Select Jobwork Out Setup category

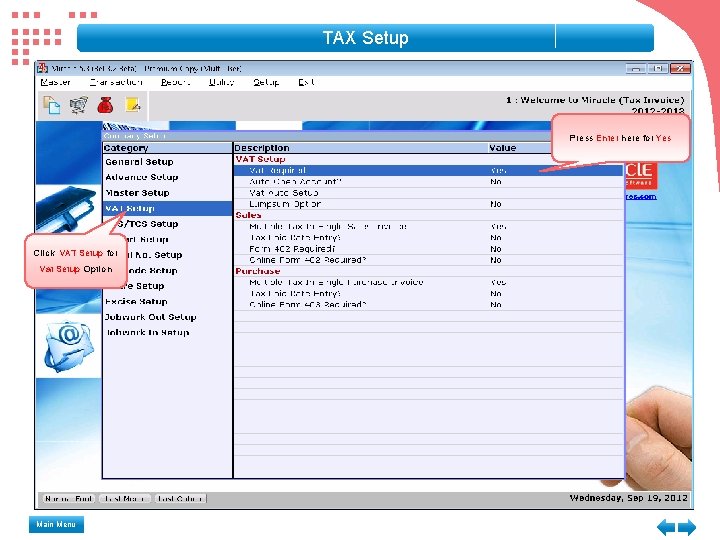click(x=168, y=317)
